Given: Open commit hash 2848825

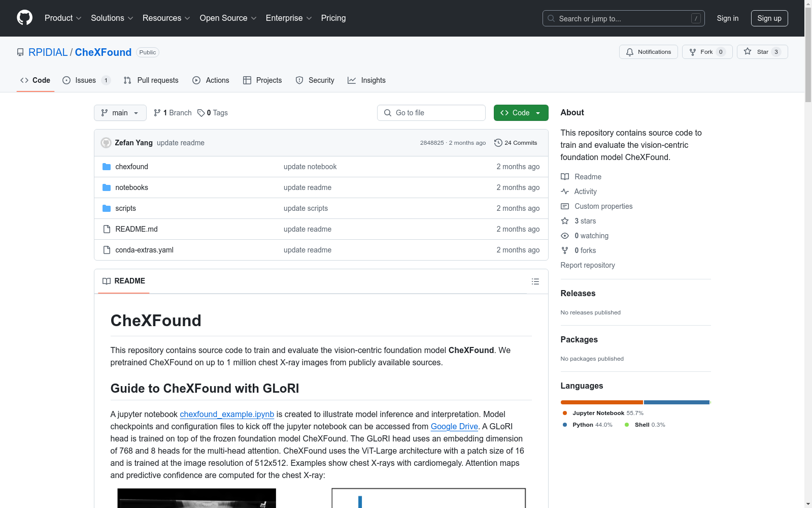Looking at the screenshot, I should [432, 143].
